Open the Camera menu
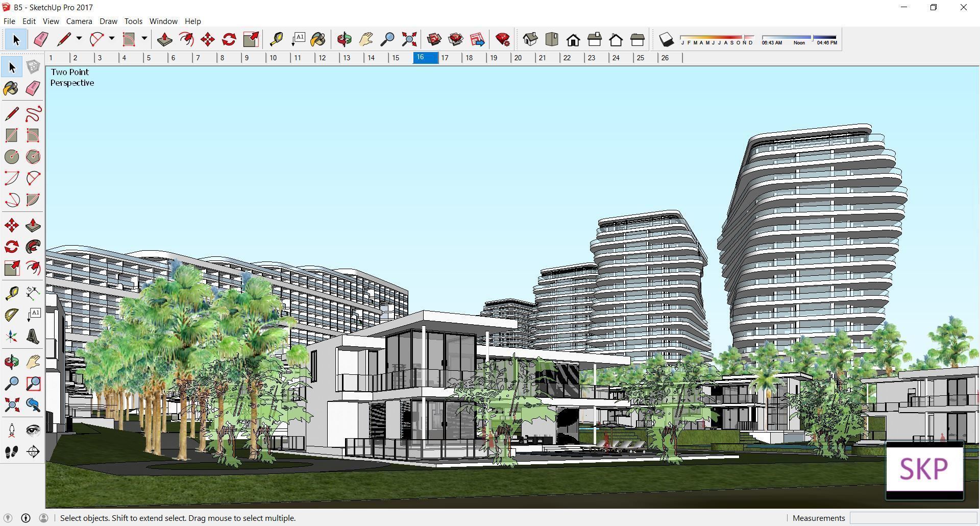Image resolution: width=980 pixels, height=526 pixels. point(79,21)
